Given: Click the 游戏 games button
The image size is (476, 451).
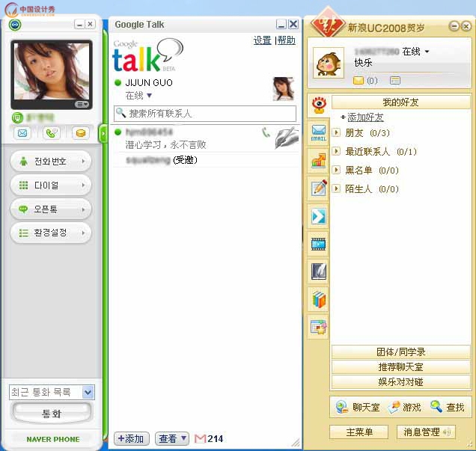Looking at the screenshot, I should (405, 407).
